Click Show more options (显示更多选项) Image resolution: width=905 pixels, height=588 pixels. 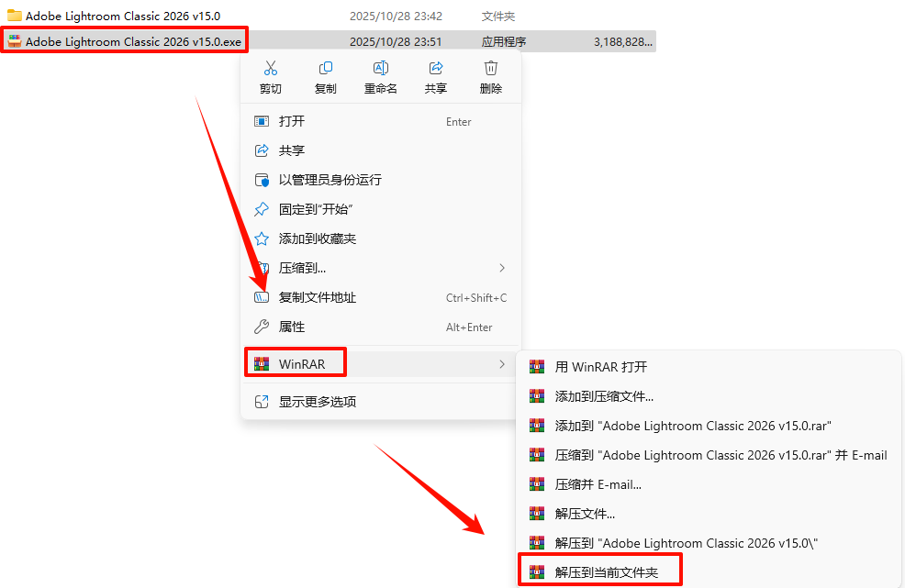(x=380, y=401)
